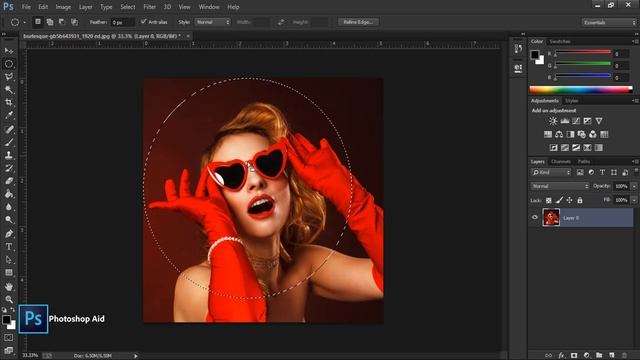
Task: Add a Vibrance adjustment
Action: [x=599, y=121]
